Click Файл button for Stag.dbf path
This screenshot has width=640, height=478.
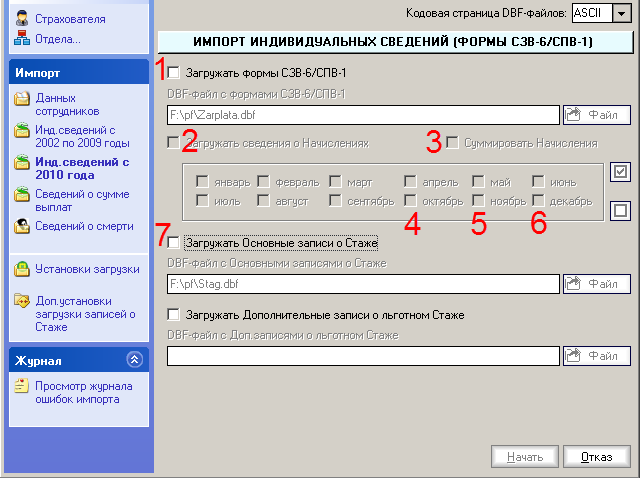(597, 284)
